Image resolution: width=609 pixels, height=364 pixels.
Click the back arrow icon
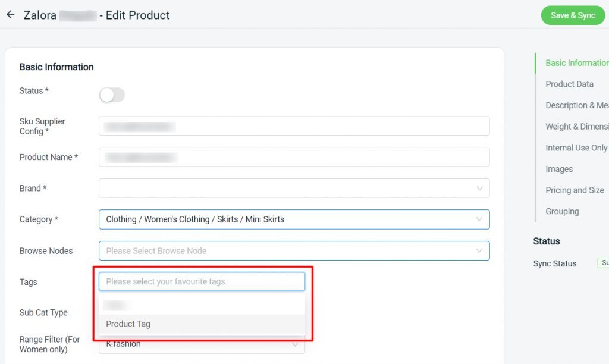click(x=10, y=15)
